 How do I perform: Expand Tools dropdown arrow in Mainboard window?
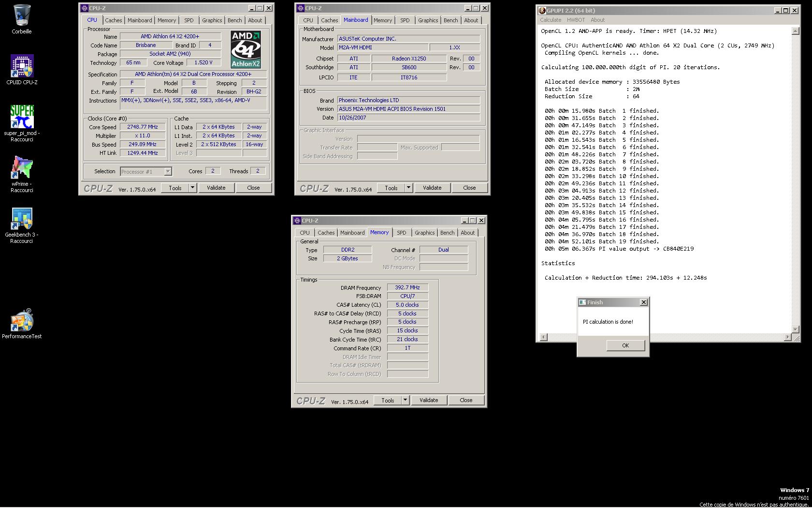[408, 188]
